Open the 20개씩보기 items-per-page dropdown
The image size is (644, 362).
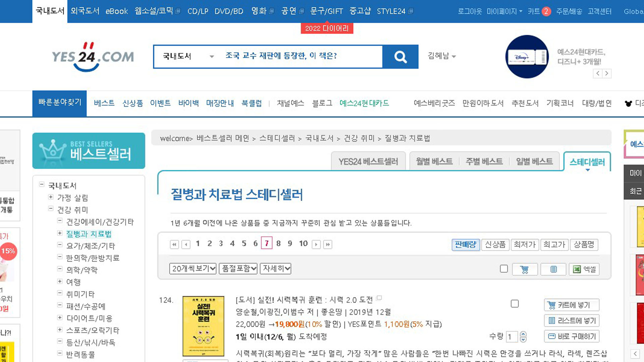point(193,268)
